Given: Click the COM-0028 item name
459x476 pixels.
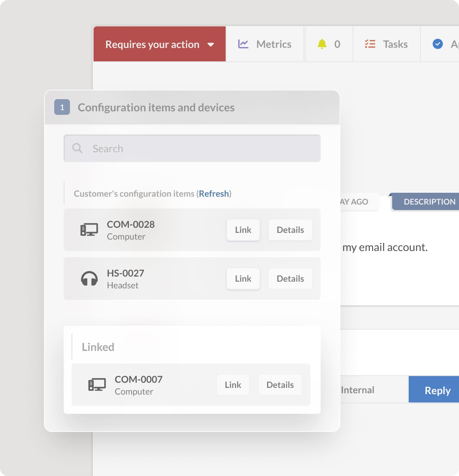Looking at the screenshot, I should (131, 224).
